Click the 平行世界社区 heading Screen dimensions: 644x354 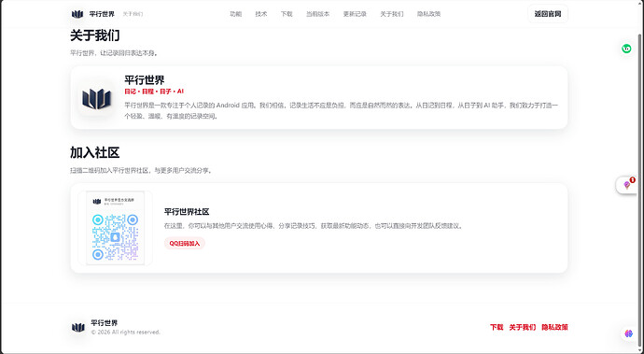point(187,212)
